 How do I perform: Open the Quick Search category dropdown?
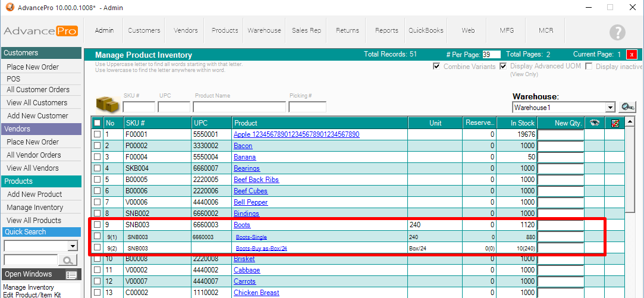coord(73,246)
